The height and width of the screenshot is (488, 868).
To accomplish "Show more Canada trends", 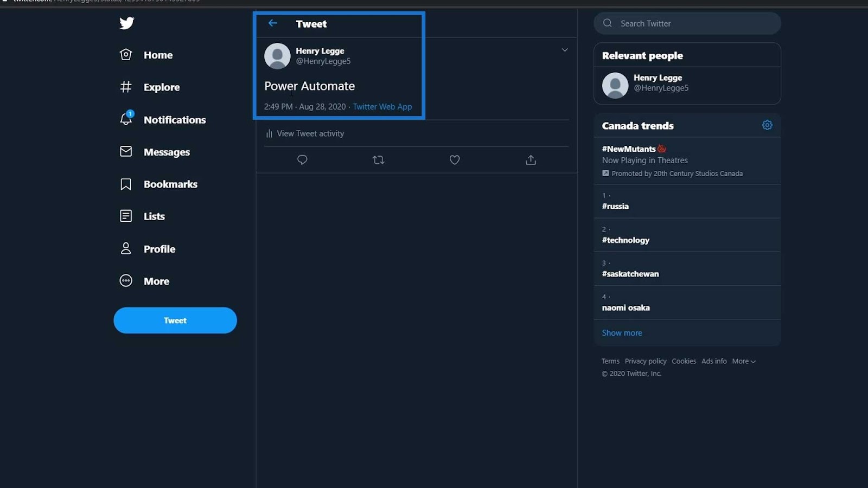I will click(622, 333).
